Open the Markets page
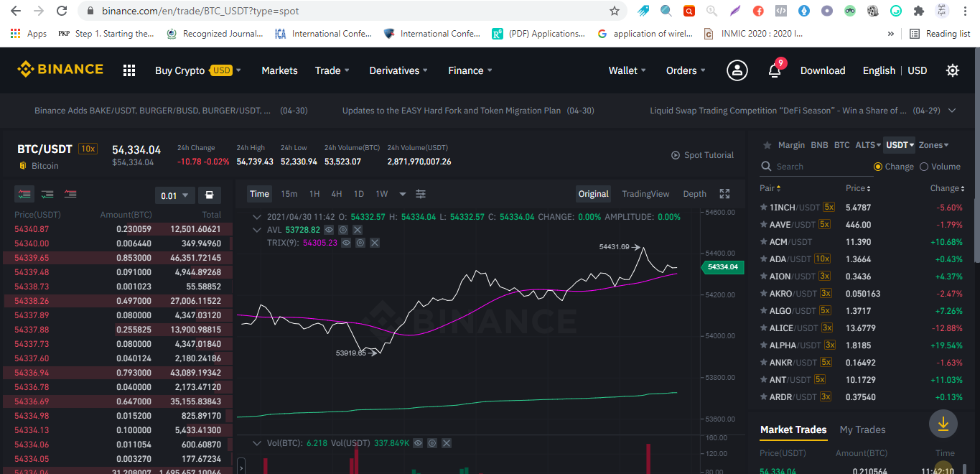 tap(279, 70)
